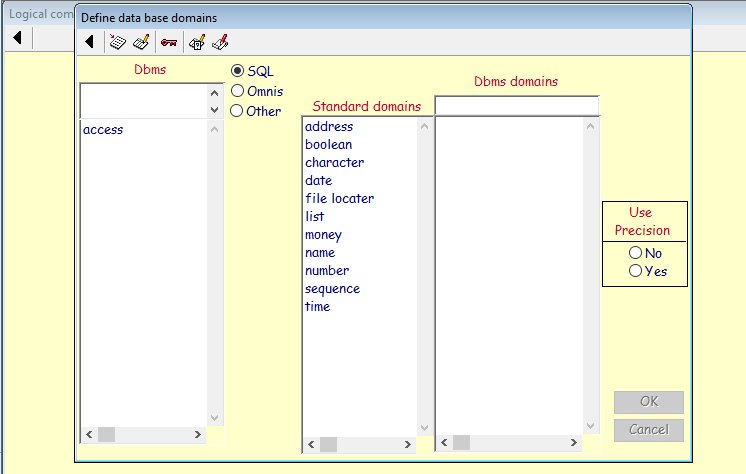
Task: Select the SQL radio button
Action: [238, 71]
